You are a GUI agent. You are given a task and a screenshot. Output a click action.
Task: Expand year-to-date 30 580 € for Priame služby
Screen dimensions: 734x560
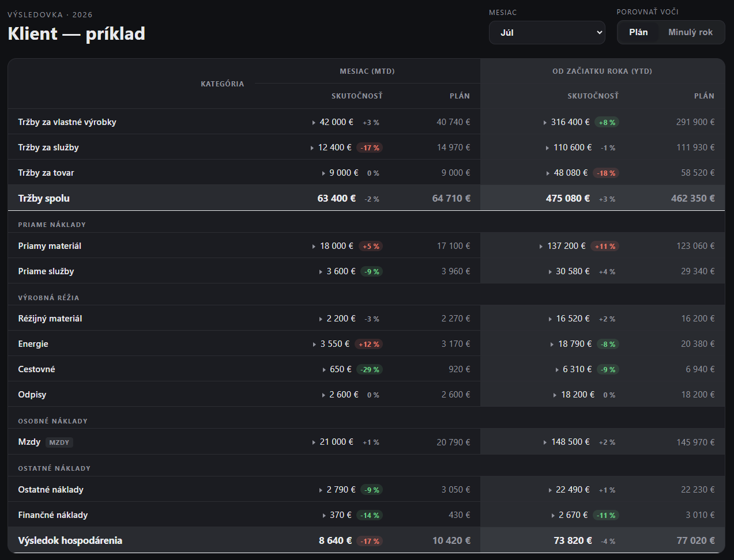tap(569, 271)
